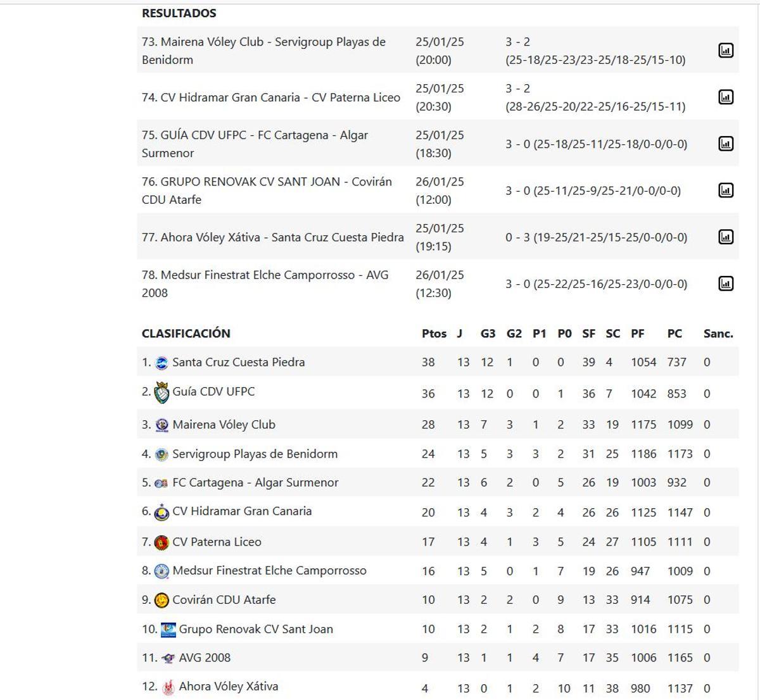Screen dimensions: 760x700
Task: Click the RESULTADOS section header
Action: [179, 12]
